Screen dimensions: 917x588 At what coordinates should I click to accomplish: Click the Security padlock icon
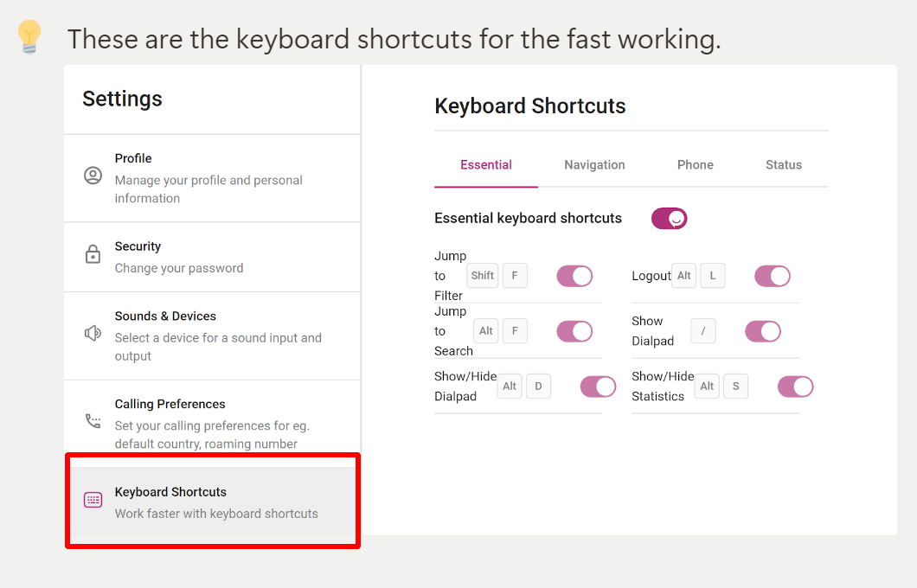[x=93, y=254]
